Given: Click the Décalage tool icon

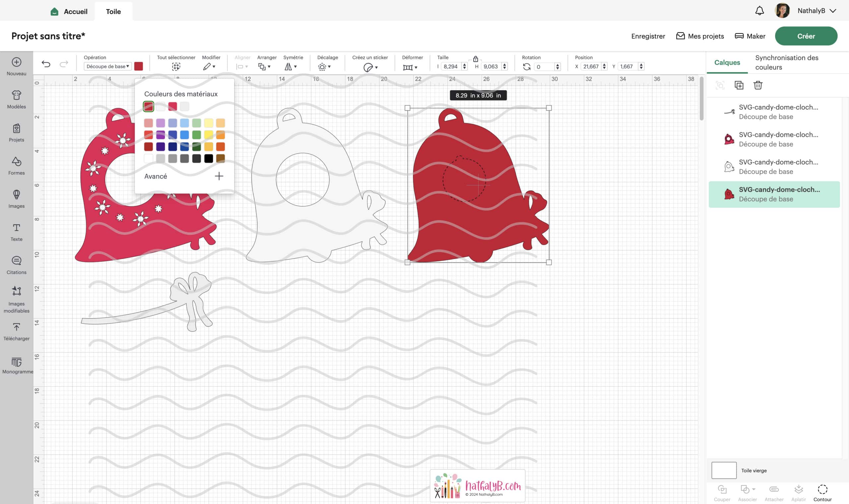Looking at the screenshot, I should tap(322, 67).
